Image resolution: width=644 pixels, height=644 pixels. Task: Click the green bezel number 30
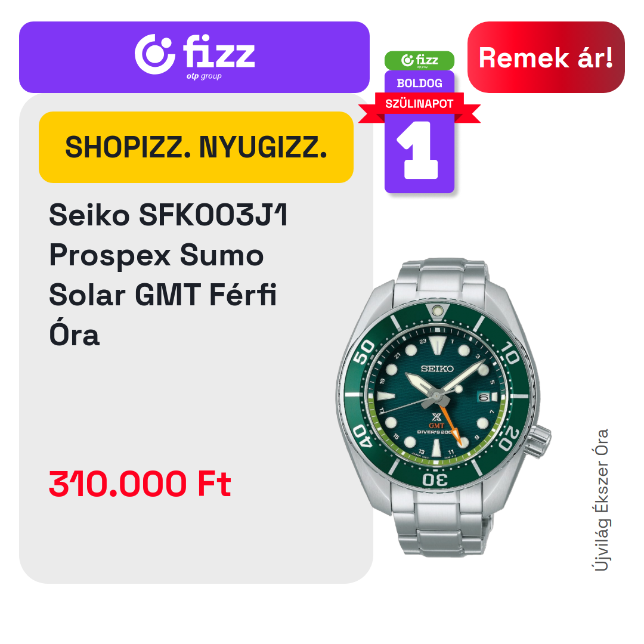coord(435,479)
